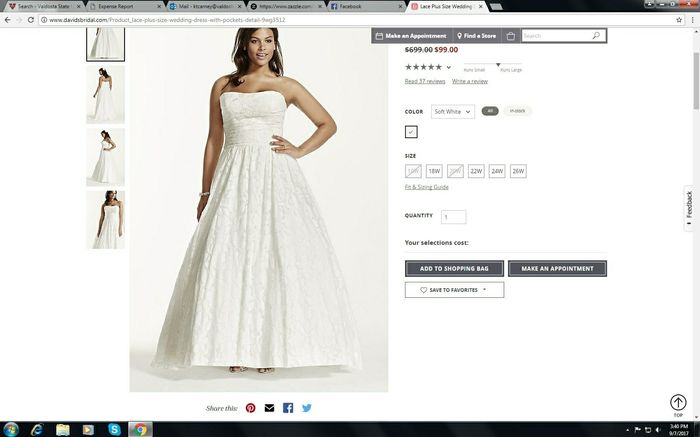Switch to the Mail tab
The width and height of the screenshot is (700, 437).
206,6
